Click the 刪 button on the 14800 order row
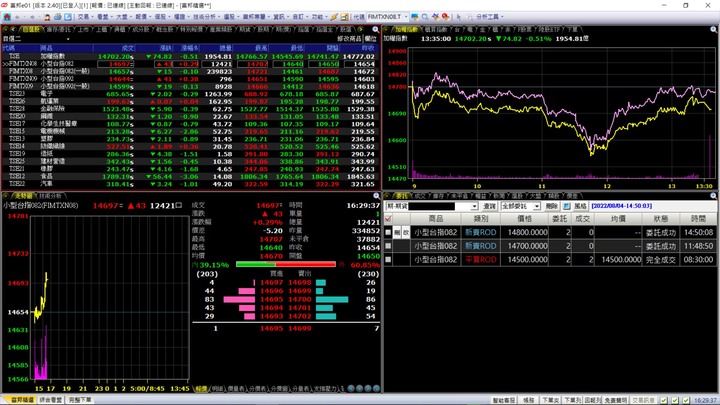 coord(397,232)
